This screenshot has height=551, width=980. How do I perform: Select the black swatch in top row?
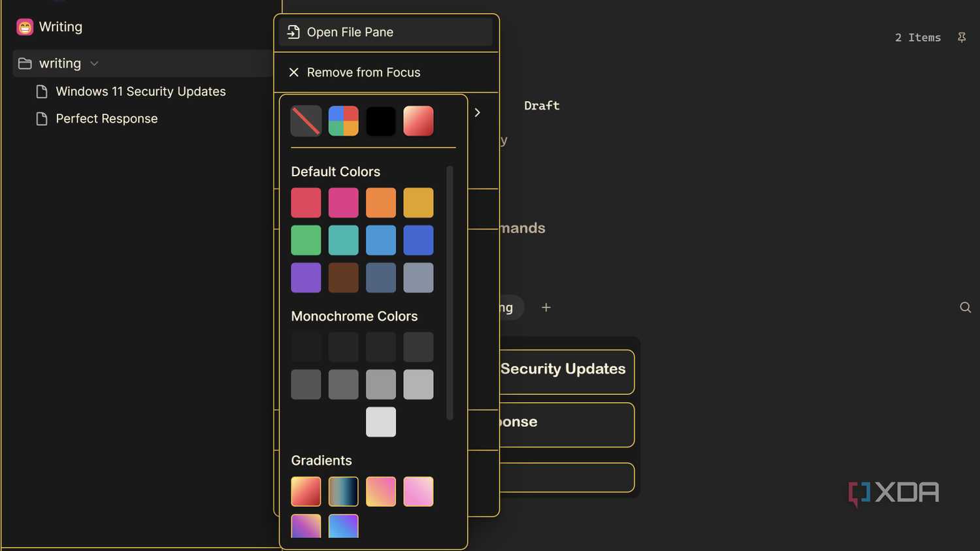[x=381, y=121]
